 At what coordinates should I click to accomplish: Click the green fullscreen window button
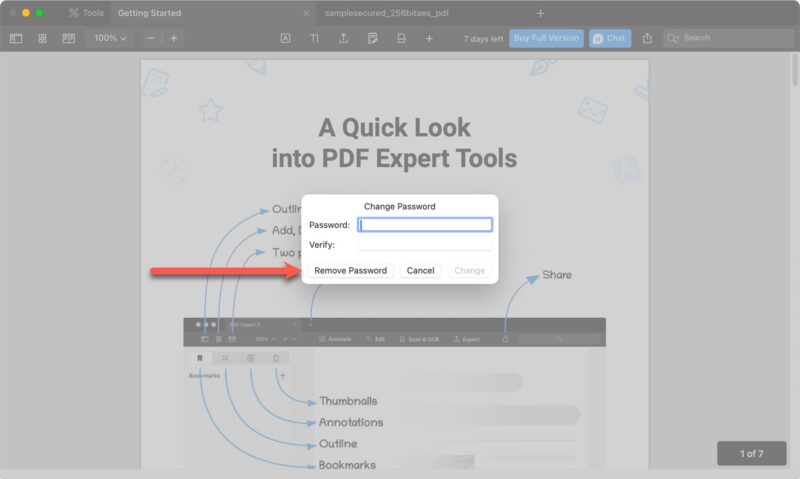(39, 13)
